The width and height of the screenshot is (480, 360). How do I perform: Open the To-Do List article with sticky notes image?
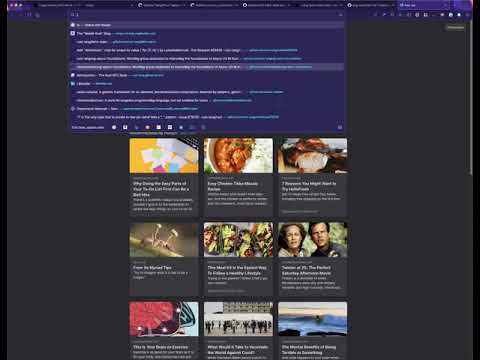pyautogui.click(x=164, y=177)
